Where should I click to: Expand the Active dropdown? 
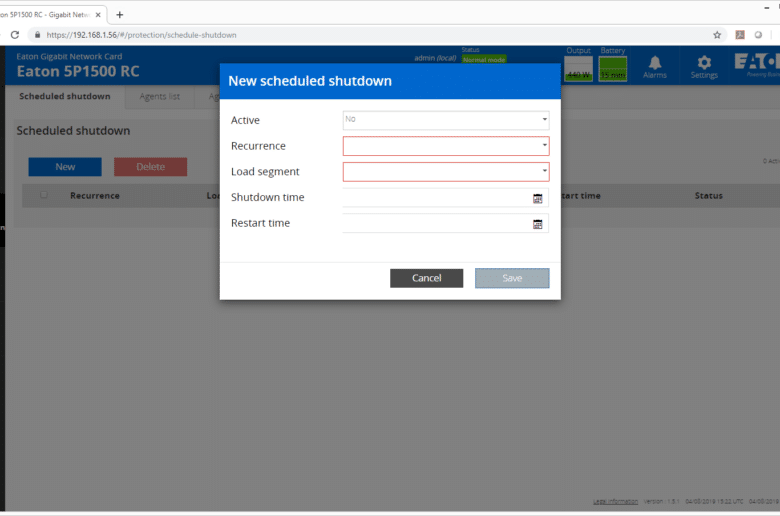pos(446,120)
